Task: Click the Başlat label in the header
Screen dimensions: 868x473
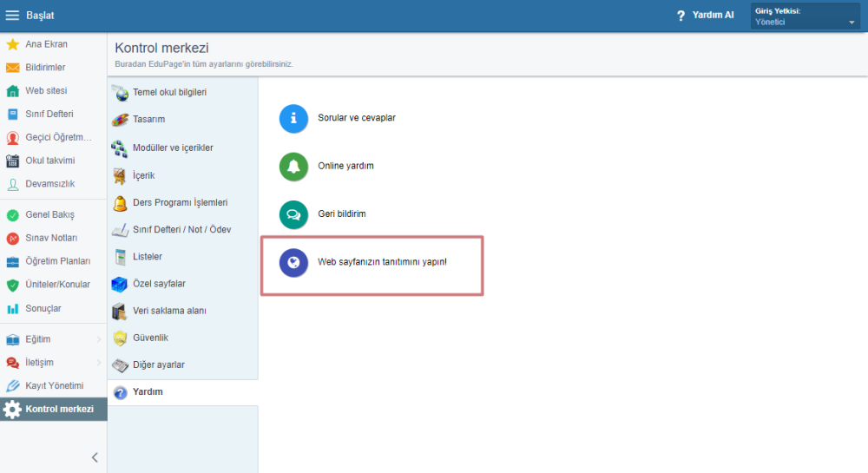Action: click(x=40, y=16)
